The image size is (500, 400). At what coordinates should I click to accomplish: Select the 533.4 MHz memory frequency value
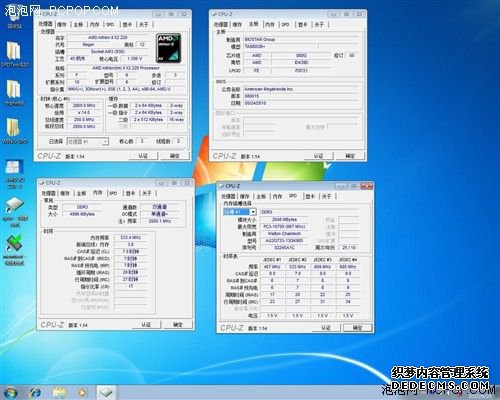point(130,237)
